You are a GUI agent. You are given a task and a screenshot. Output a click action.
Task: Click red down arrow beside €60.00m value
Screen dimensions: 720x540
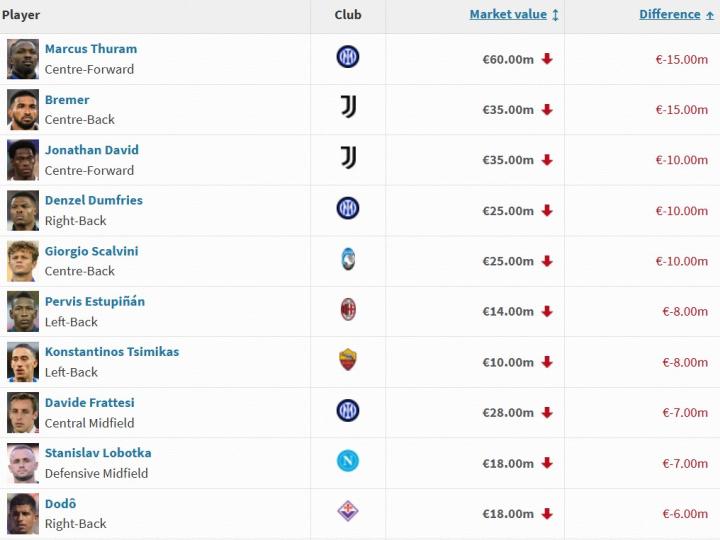coord(547,59)
